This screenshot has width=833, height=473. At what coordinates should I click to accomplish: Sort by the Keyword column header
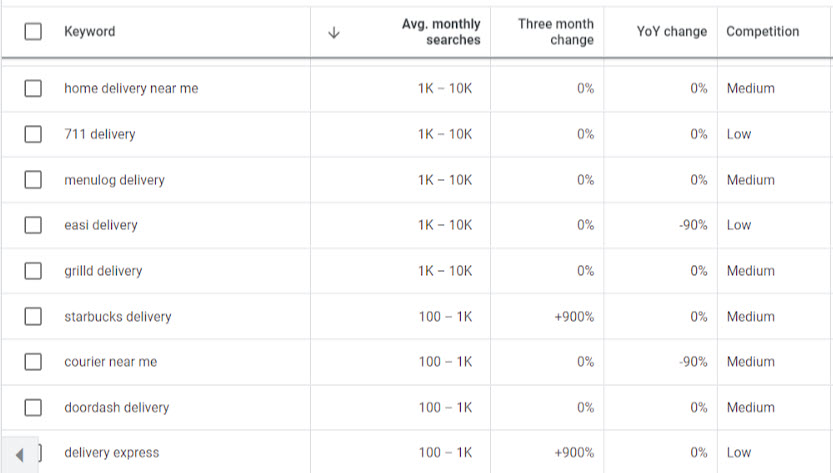click(90, 32)
